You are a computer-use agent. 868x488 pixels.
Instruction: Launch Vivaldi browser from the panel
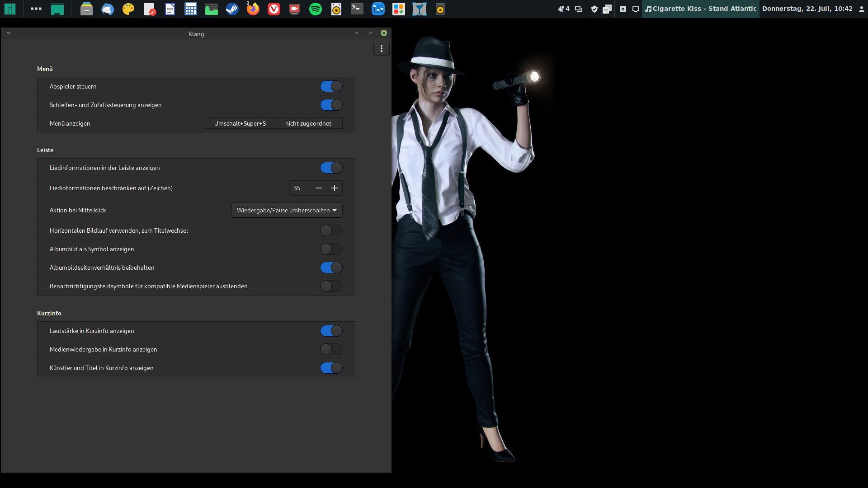[x=274, y=9]
